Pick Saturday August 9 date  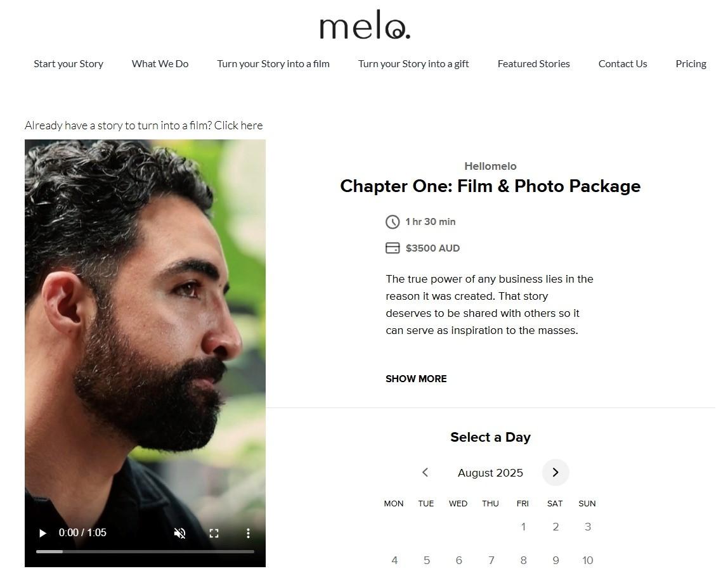556,560
